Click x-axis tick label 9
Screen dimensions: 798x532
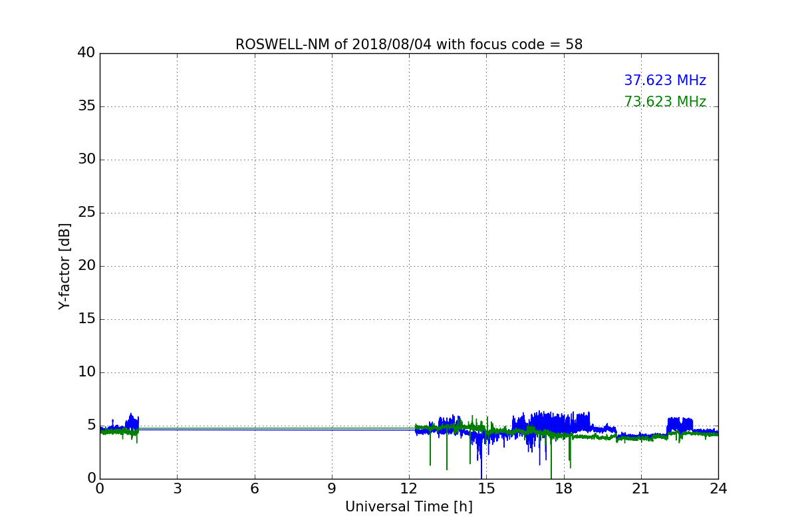[x=332, y=489]
